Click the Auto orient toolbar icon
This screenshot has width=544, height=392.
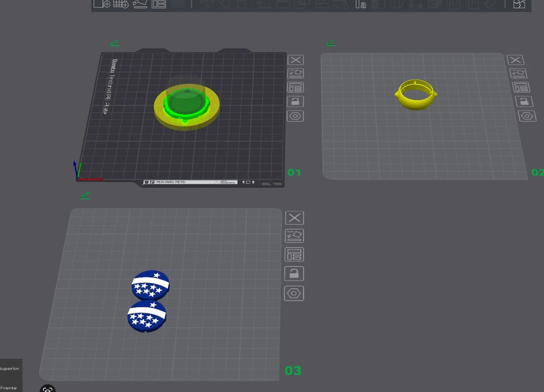click(140, 4)
